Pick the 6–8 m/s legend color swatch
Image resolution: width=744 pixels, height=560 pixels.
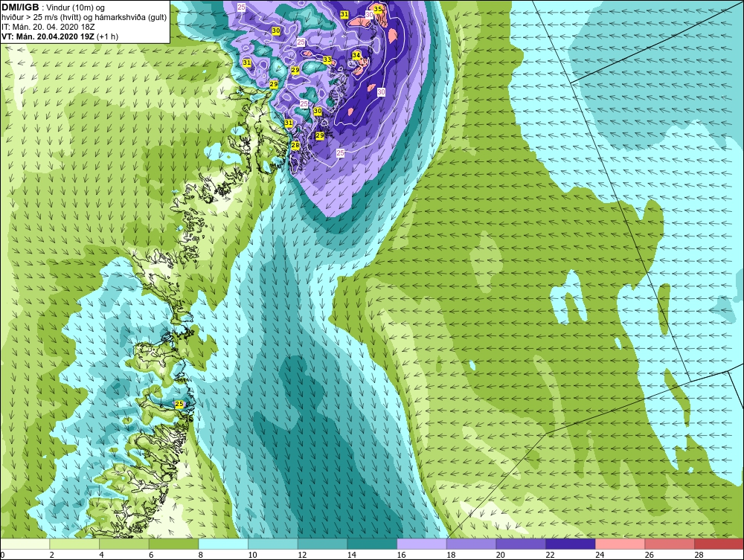click(x=173, y=544)
